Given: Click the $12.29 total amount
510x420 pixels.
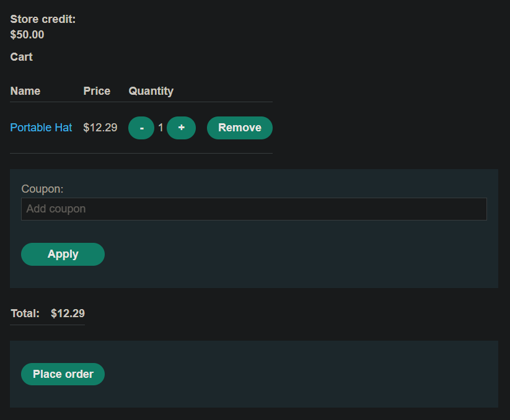Looking at the screenshot, I should point(68,313).
